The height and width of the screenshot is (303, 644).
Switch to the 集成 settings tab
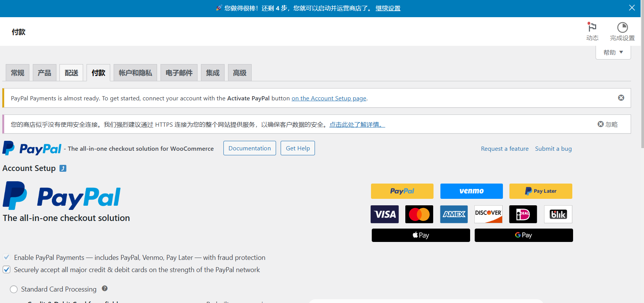[213, 73]
